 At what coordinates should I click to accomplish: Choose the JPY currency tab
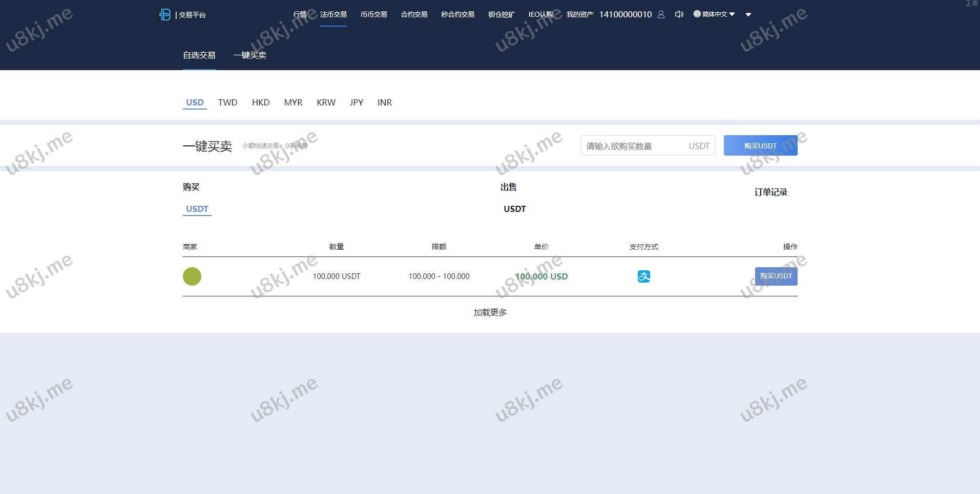356,102
